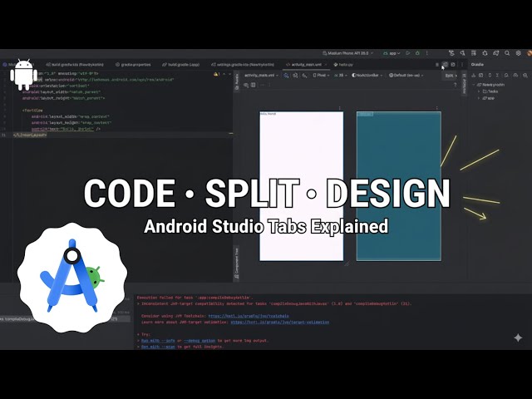Click the Gradle panel download sources icon
The height and width of the screenshot is (399, 532).
474,76
